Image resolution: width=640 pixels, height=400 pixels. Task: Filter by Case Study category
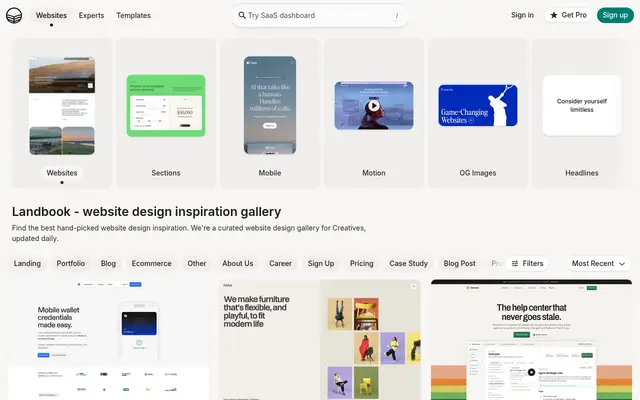[x=409, y=264]
